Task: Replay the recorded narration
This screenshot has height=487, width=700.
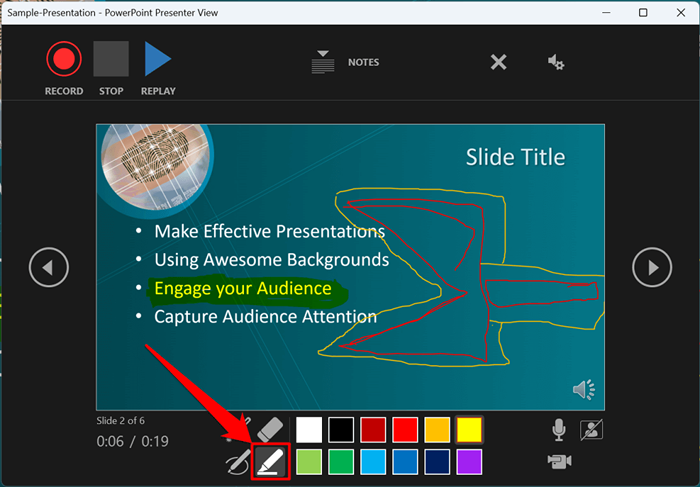Action: tap(158, 59)
